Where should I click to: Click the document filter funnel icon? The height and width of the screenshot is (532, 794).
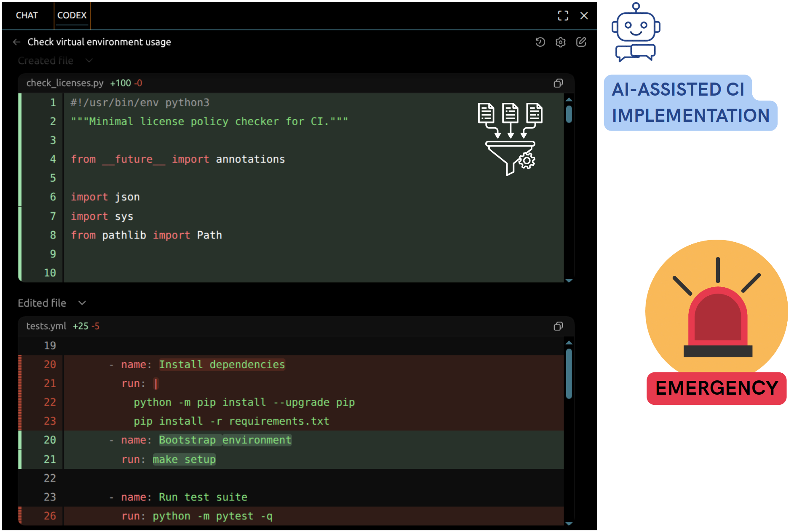(x=510, y=139)
